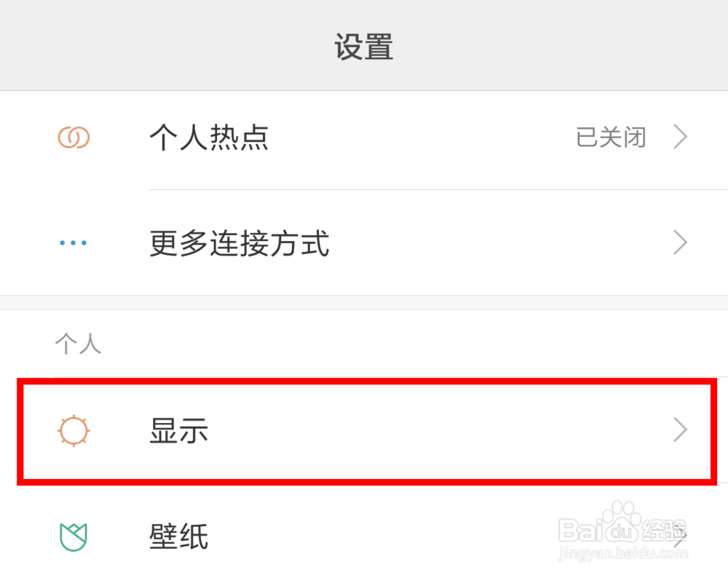Tap the gray separator band above 个人
728x578 pixels.
tap(364, 301)
